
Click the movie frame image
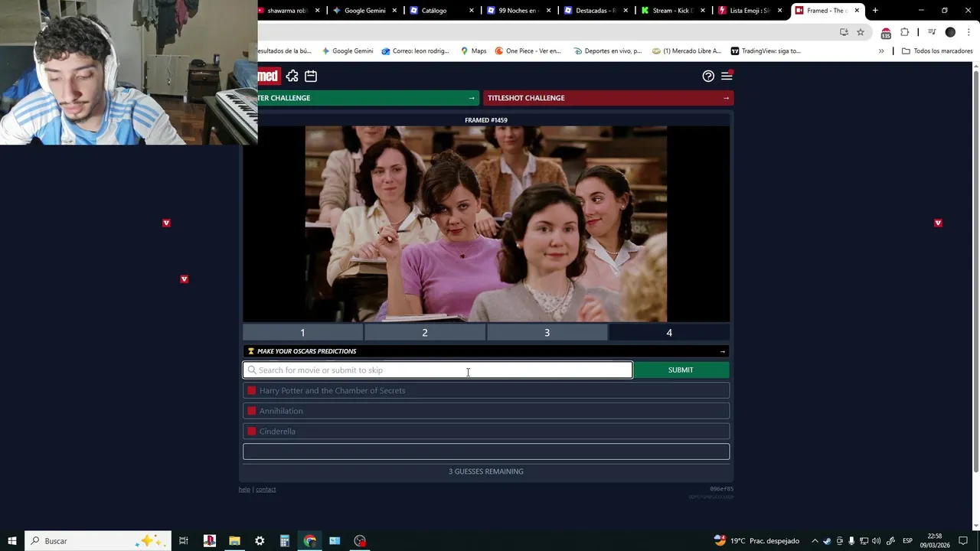486,223
